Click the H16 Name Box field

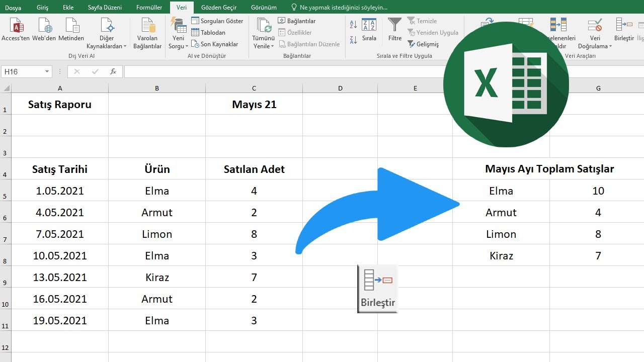(23, 72)
